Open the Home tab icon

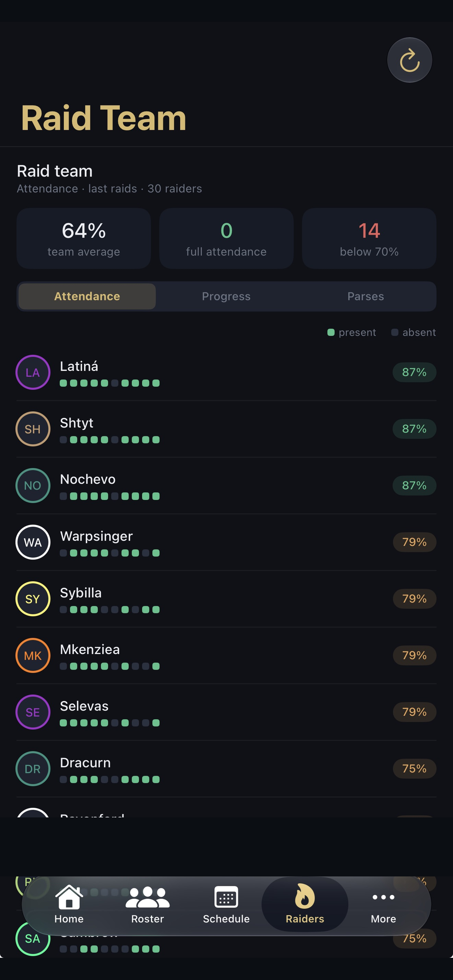click(69, 897)
